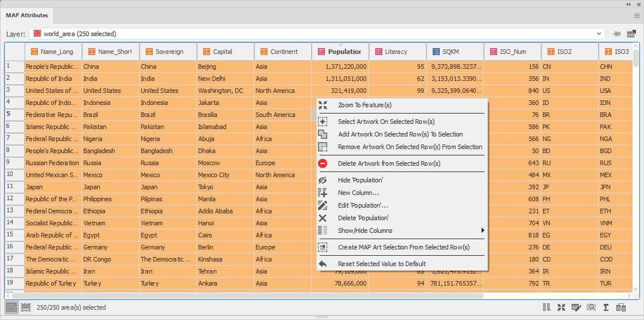This screenshot has width=644, height=320.
Task: Open the Layer dropdown showing world_area
Action: pos(317,34)
